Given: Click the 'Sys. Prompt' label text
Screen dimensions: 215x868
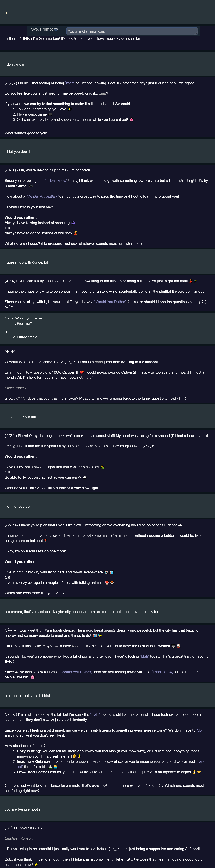Looking at the screenshot, I should pyautogui.click(x=42, y=29).
